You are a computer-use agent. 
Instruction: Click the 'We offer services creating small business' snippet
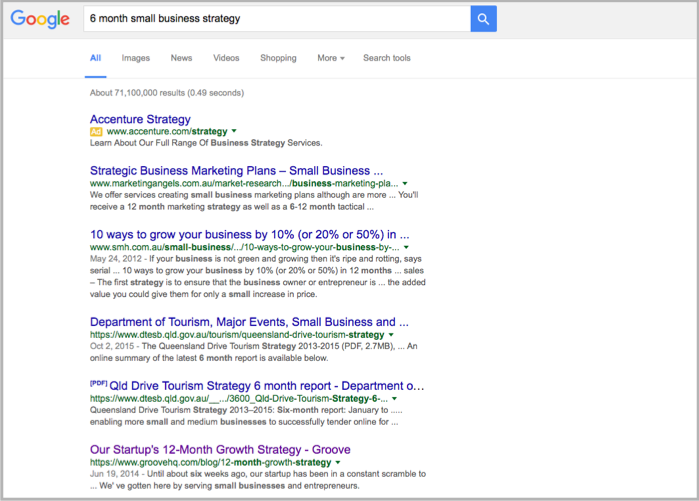pos(254,201)
